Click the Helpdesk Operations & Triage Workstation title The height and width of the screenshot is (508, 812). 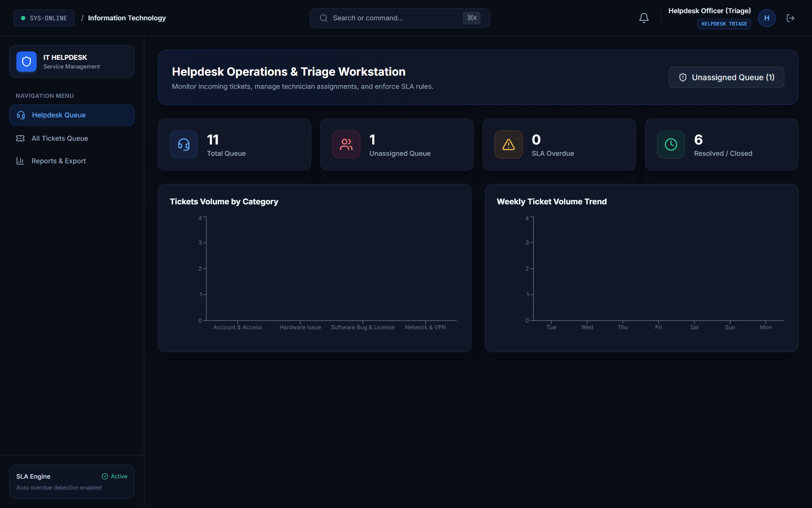(x=289, y=71)
